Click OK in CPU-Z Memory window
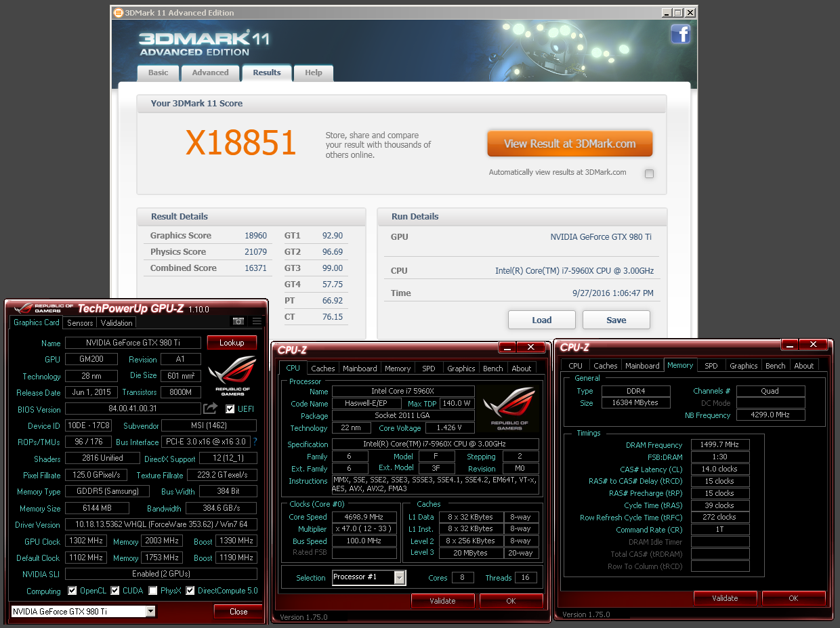Image resolution: width=840 pixels, height=628 pixels. point(793,598)
